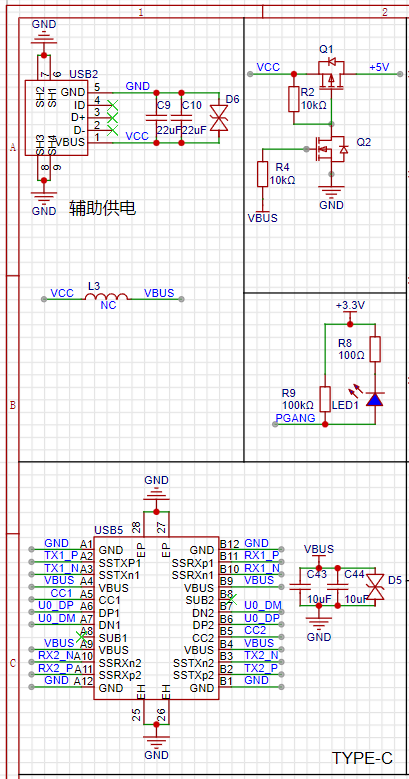Select the blue LED1 diode symbol
409x779 pixels.
375,399
